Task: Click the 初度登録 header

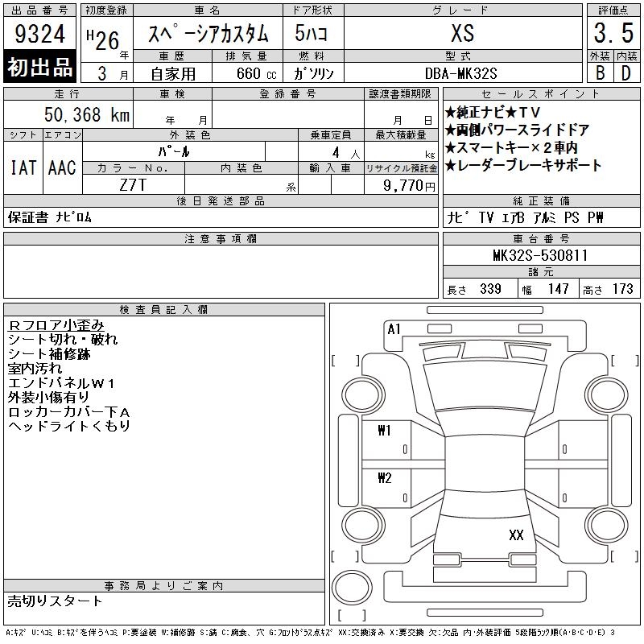Action: coord(106,10)
